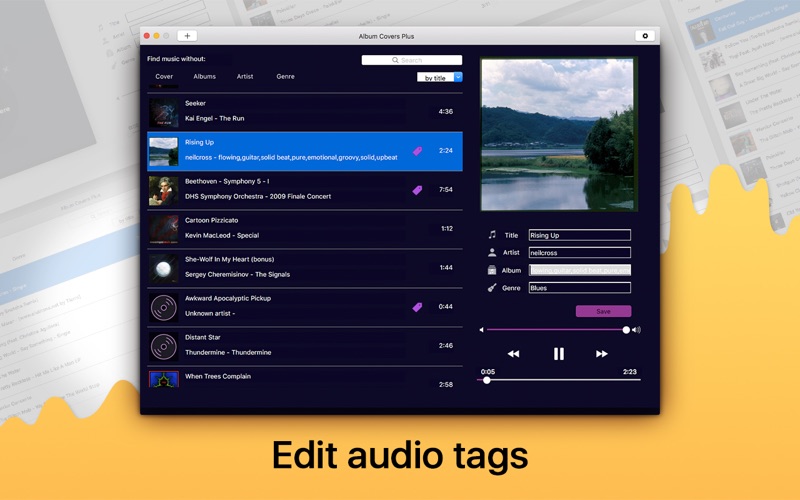Click the playback progress slider handle
800x500 pixels.
click(487, 380)
